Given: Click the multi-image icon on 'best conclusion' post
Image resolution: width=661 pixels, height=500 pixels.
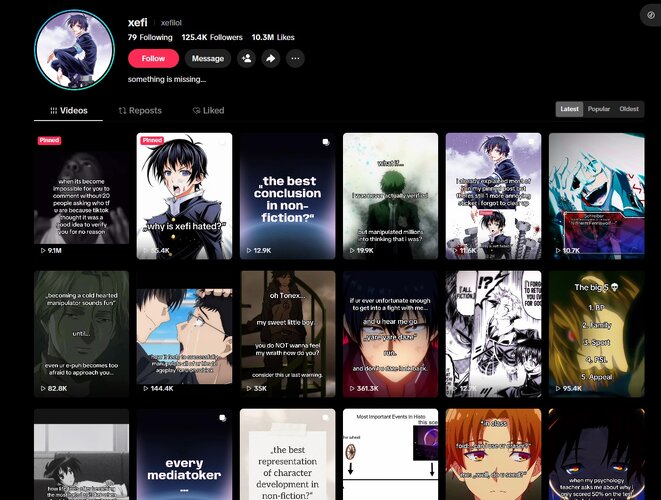Looking at the screenshot, I should coord(326,142).
